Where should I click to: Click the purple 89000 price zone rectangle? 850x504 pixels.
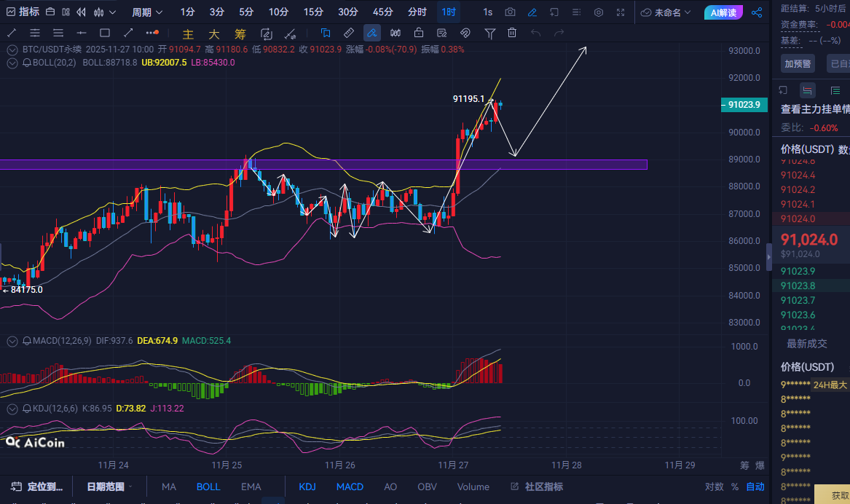[364, 165]
